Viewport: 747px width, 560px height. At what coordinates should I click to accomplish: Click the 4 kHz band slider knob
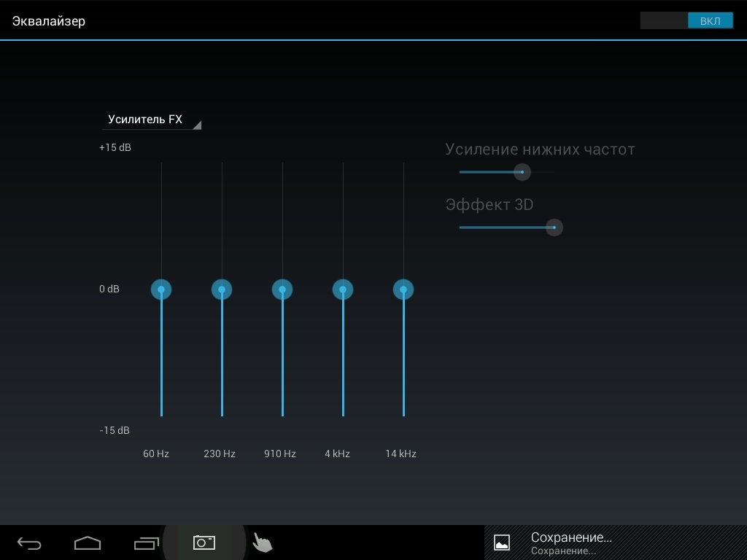click(343, 289)
